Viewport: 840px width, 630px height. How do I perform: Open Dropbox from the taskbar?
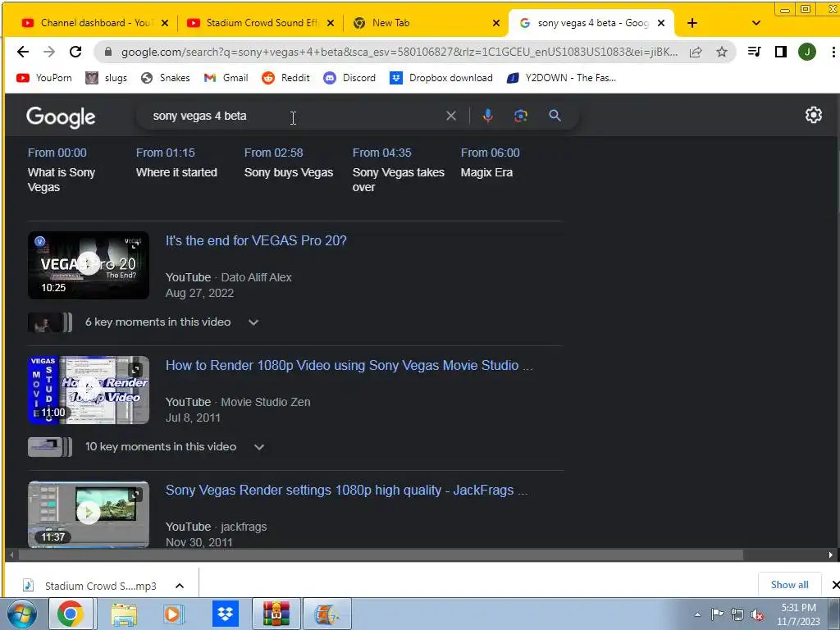point(225,614)
